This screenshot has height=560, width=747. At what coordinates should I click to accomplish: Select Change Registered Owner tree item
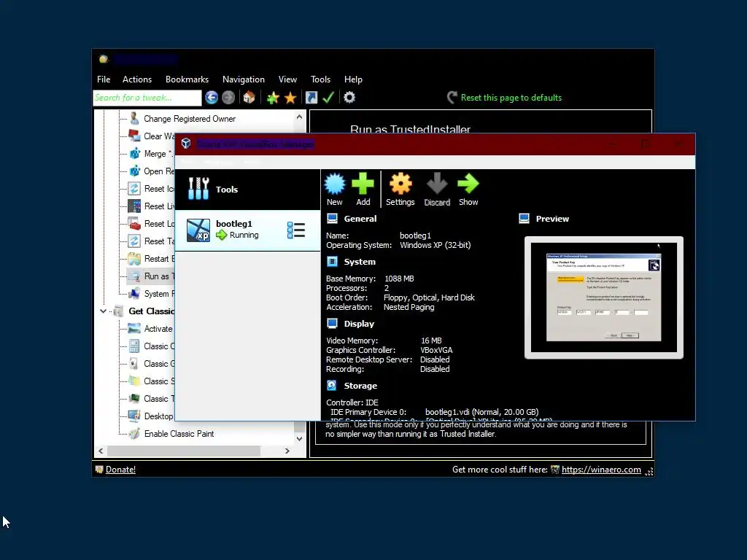click(190, 119)
